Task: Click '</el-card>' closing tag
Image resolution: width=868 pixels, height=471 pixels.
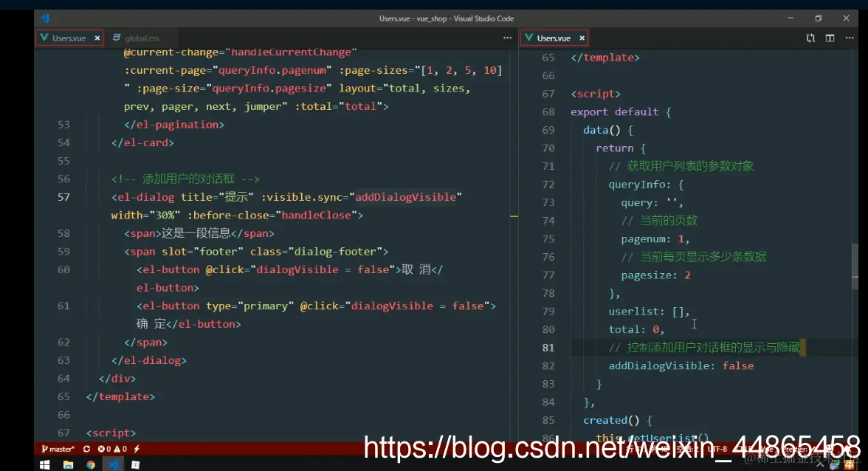Action: coord(142,142)
